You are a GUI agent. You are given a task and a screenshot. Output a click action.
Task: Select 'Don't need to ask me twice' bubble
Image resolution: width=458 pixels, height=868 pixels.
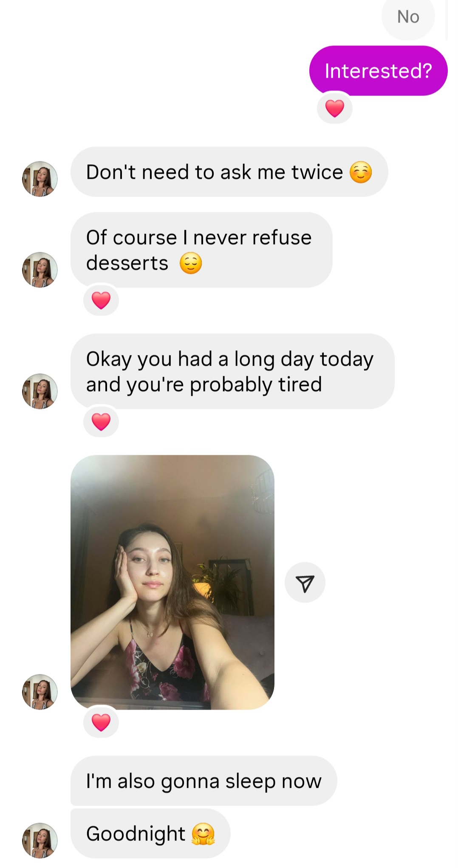(229, 172)
